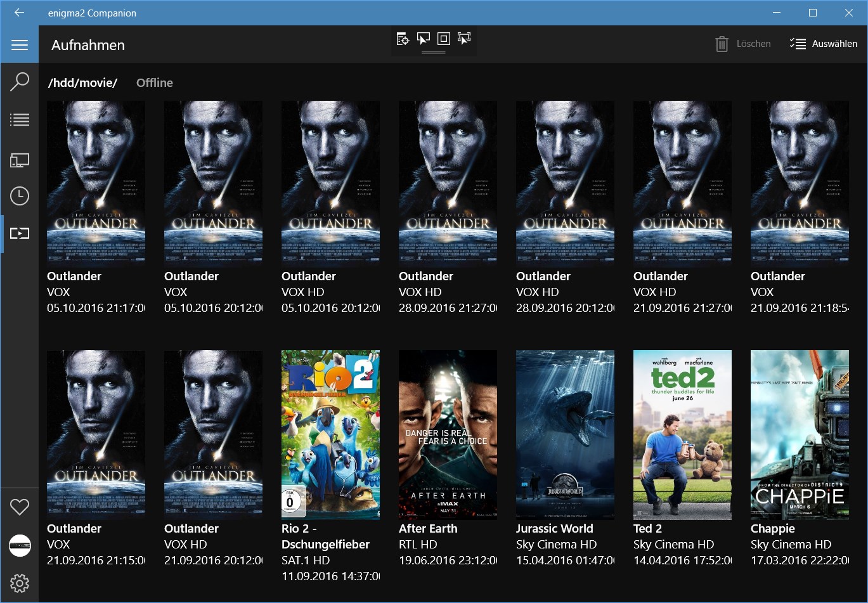Open Outlander VOX poster dated 05.10.2016 20:12
Image resolution: width=868 pixels, height=603 pixels.
213,184
